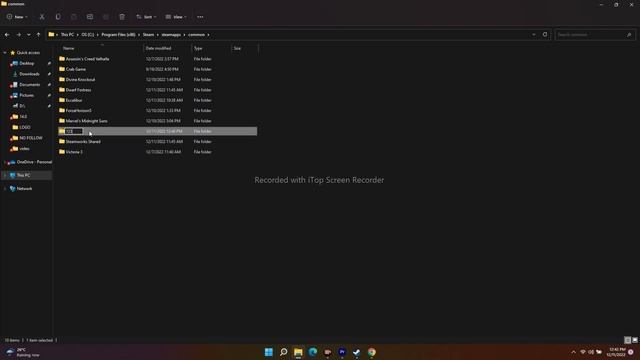Open the Sort dropdown menu
Image resolution: width=640 pixels, height=360 pixels.
[x=146, y=17]
